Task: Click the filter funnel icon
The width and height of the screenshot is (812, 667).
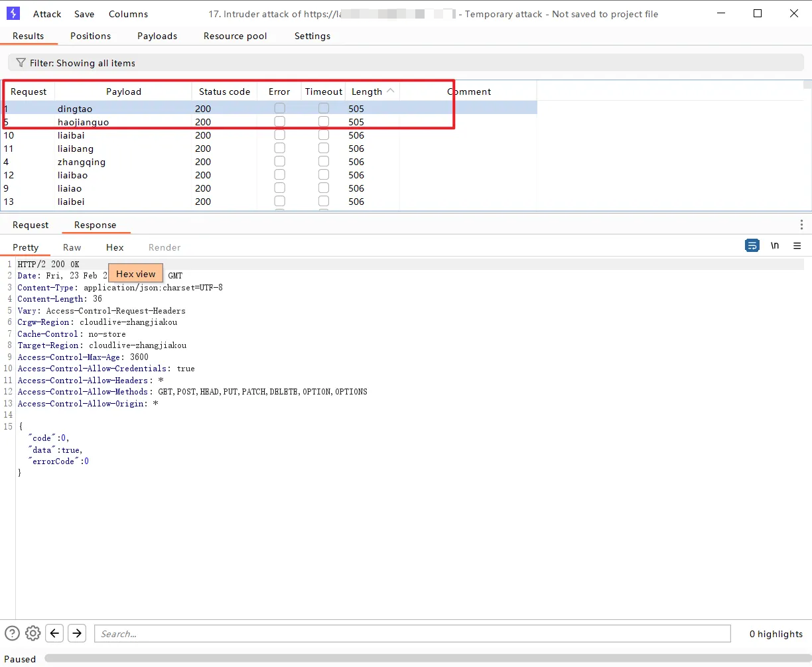Action: [21, 63]
